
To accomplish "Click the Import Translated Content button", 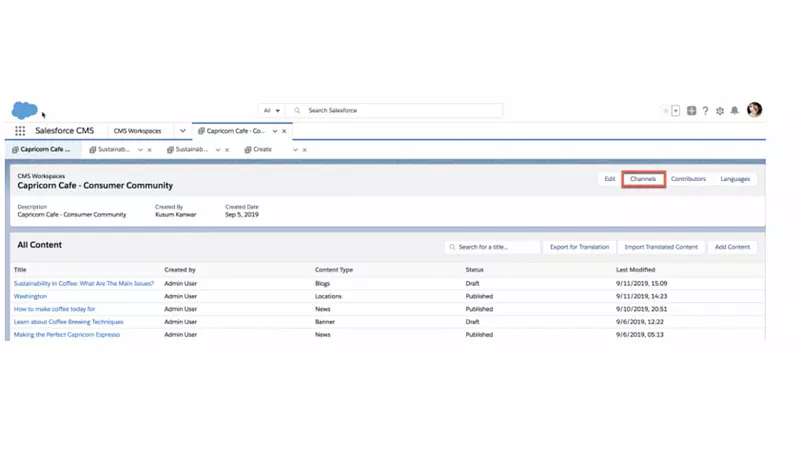I will point(661,247).
